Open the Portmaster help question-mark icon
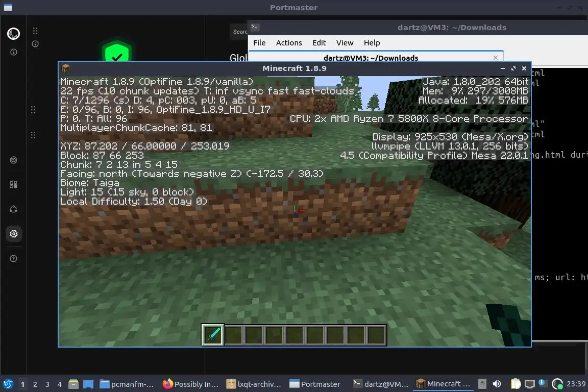 (13, 258)
